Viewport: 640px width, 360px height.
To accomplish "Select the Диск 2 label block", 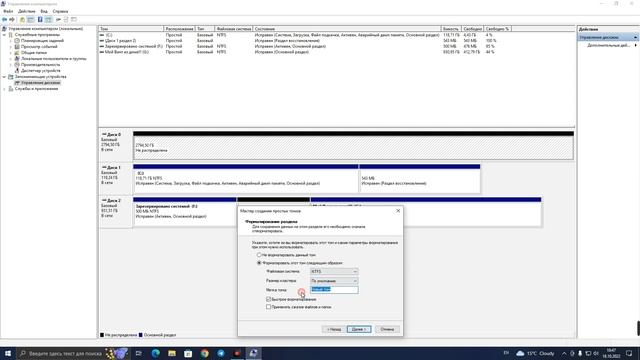I will point(116,211).
